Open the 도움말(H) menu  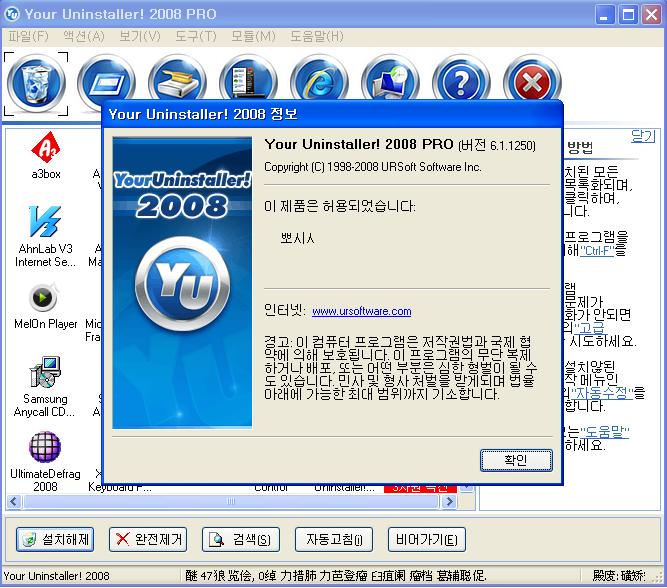pyautogui.click(x=317, y=37)
